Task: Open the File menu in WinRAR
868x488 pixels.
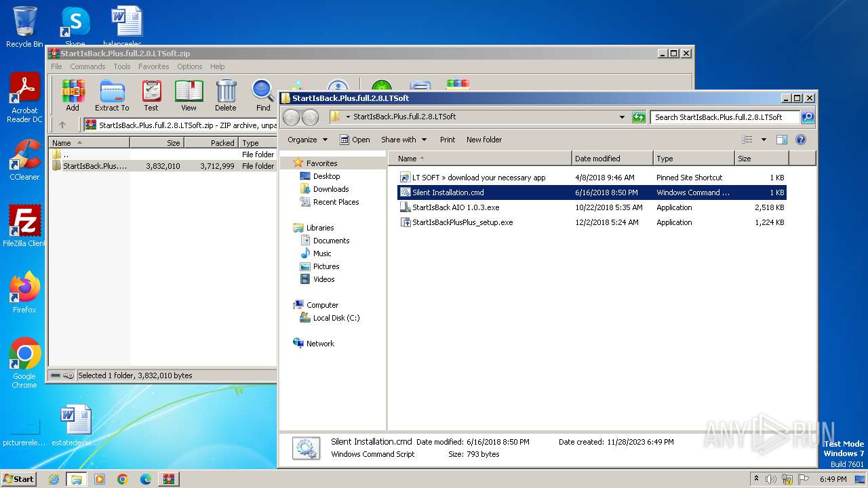Action: click(56, 66)
